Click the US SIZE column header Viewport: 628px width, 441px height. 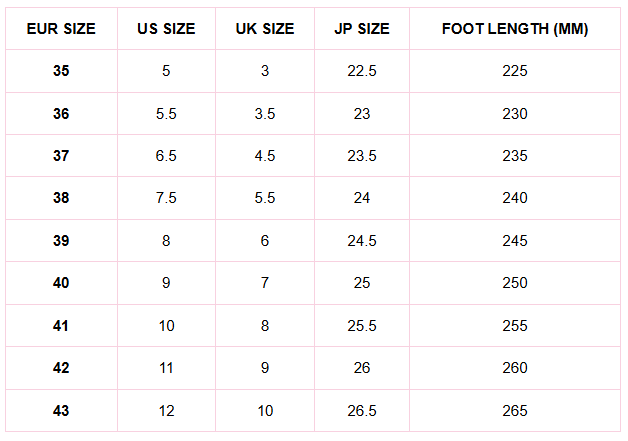coord(166,29)
